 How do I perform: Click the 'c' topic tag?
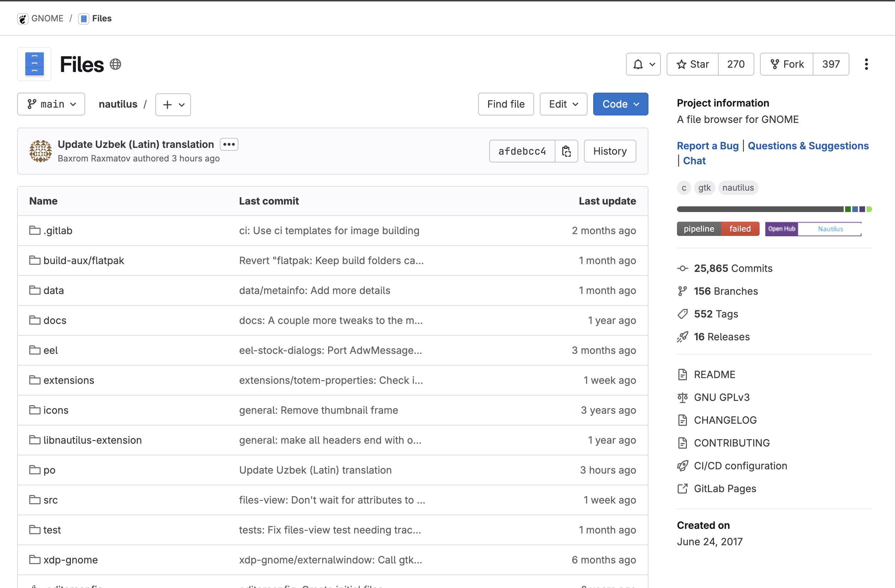point(684,187)
